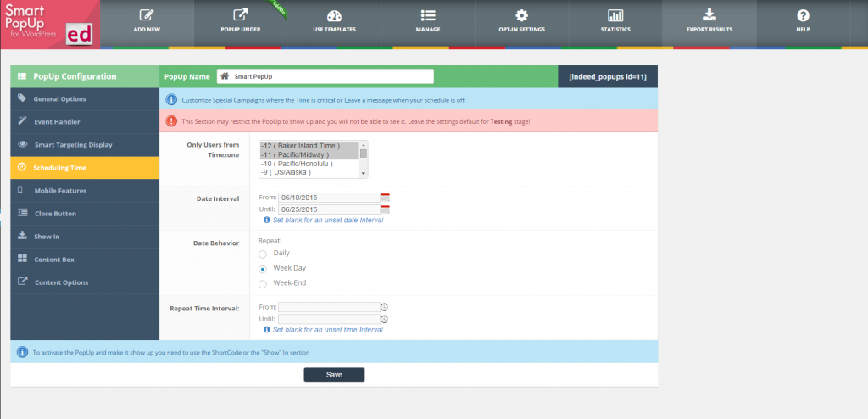Open the From time clock picker

coord(385,307)
